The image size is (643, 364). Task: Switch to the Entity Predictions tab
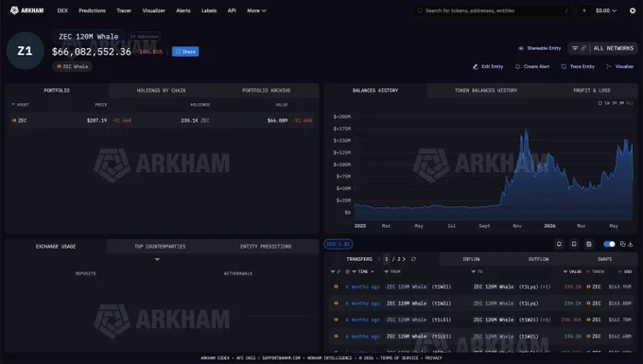(x=266, y=247)
